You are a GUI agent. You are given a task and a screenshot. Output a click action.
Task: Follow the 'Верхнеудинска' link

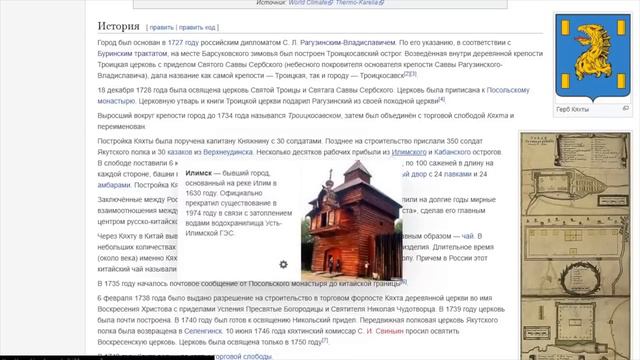(228, 152)
